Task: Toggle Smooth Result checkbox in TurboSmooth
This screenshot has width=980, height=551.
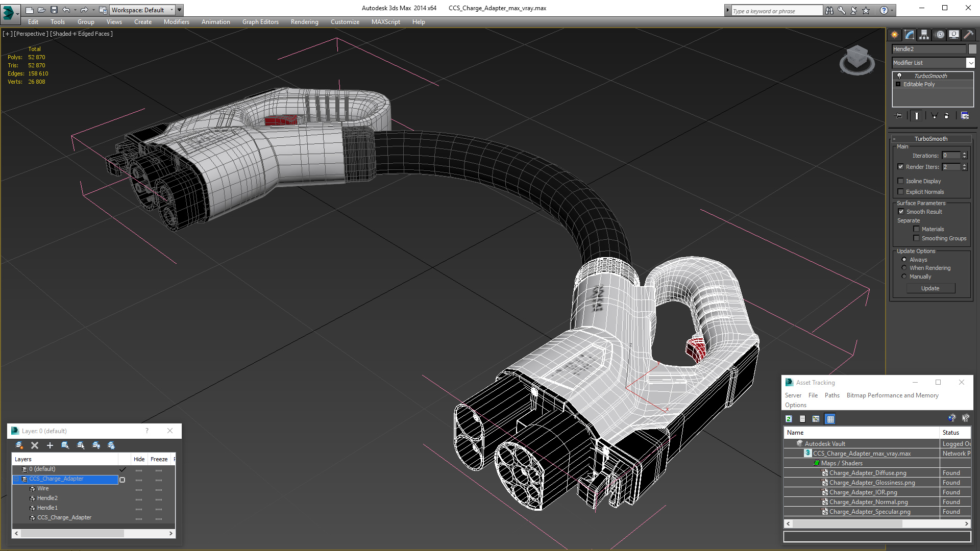Action: (x=900, y=211)
